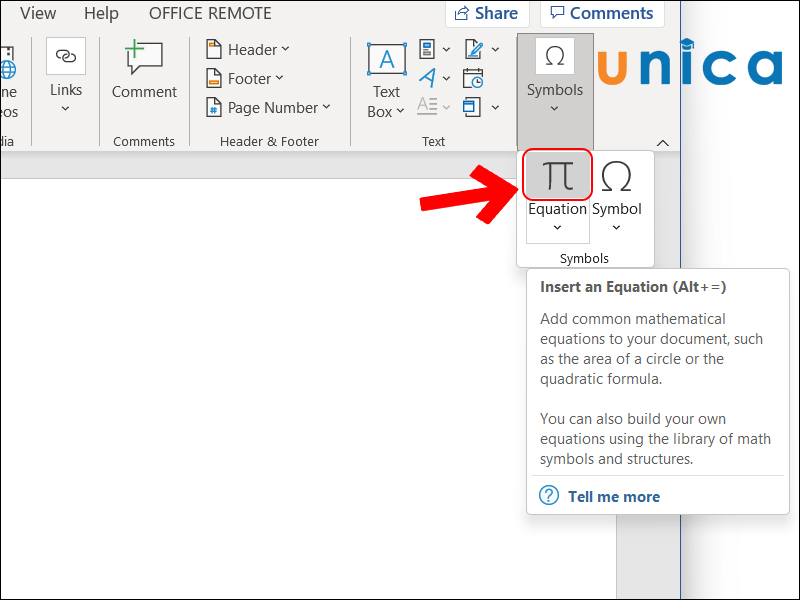The width and height of the screenshot is (800, 600).
Task: Open the Symbols group button on ribbon
Action: click(555, 91)
